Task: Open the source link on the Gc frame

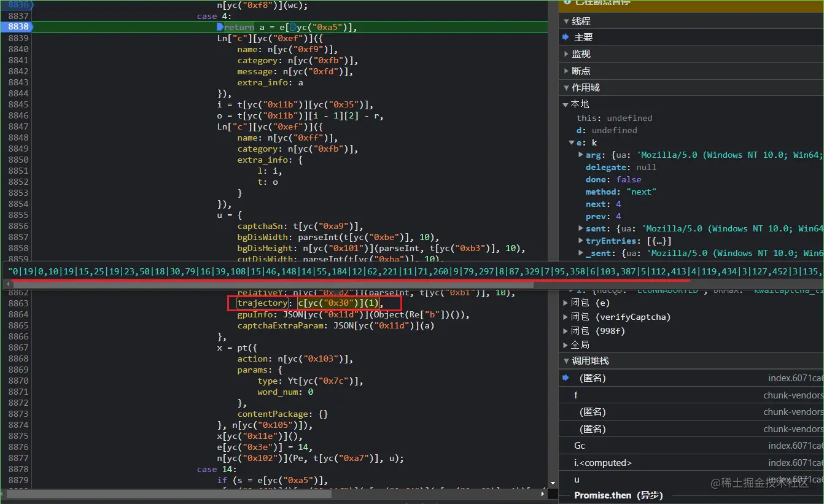Action: (x=796, y=446)
